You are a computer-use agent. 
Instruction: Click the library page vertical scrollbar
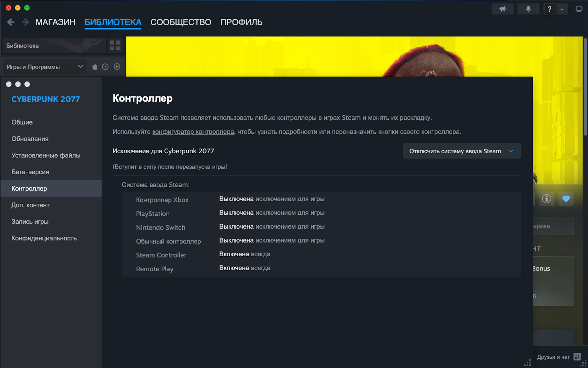click(x=585, y=87)
